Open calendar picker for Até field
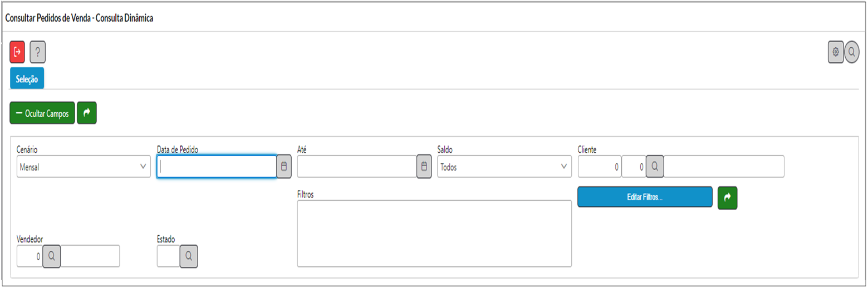The height and width of the screenshot is (288, 868). [424, 166]
